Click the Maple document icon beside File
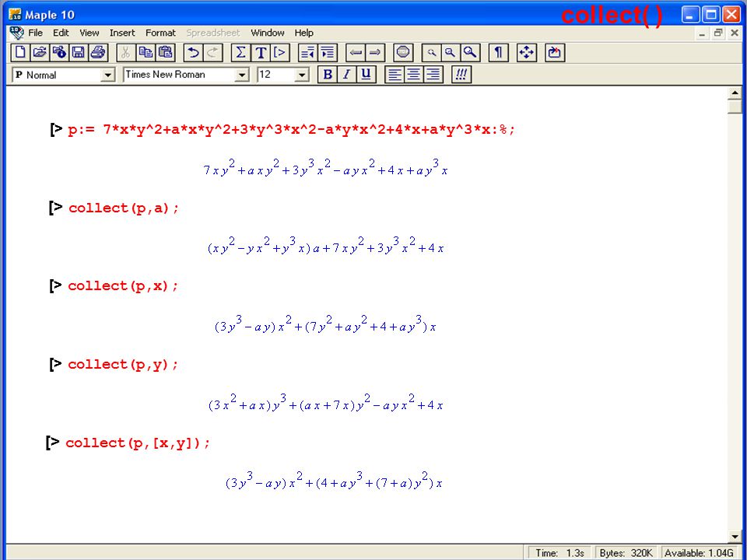The image size is (747, 560). click(x=16, y=33)
